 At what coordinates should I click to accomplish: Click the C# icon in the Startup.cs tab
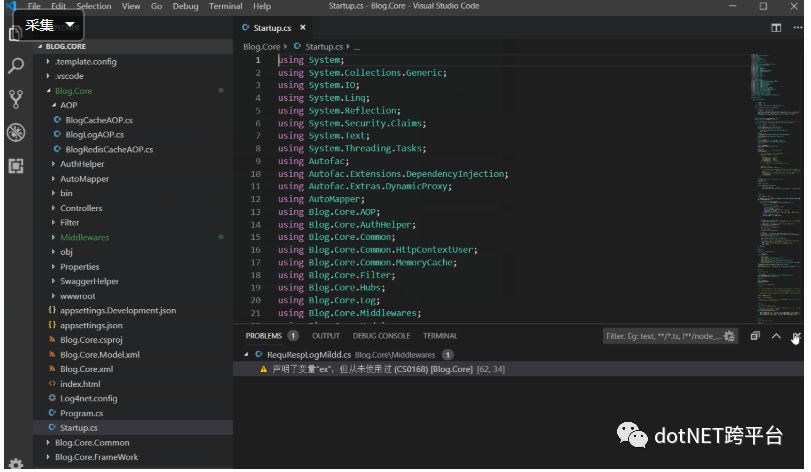(246, 27)
